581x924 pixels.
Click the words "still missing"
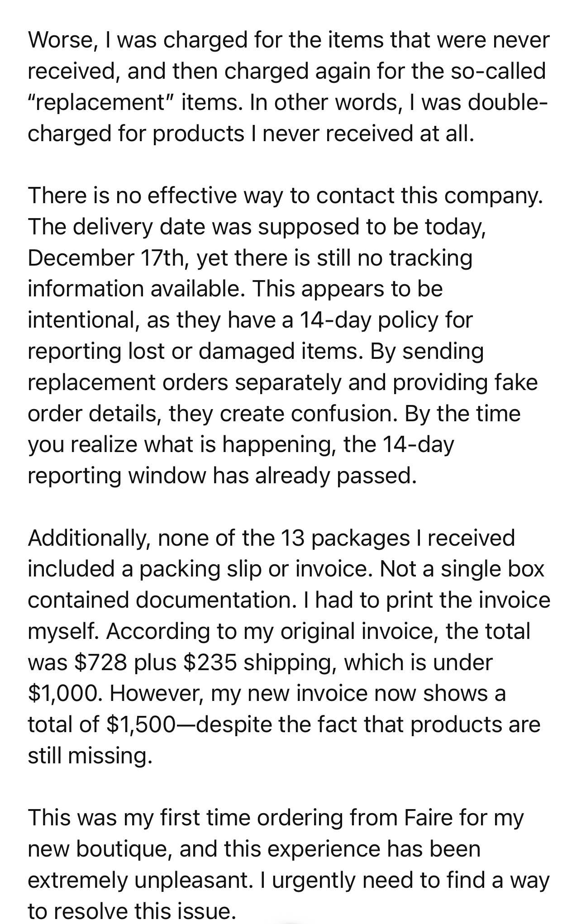(90, 756)
